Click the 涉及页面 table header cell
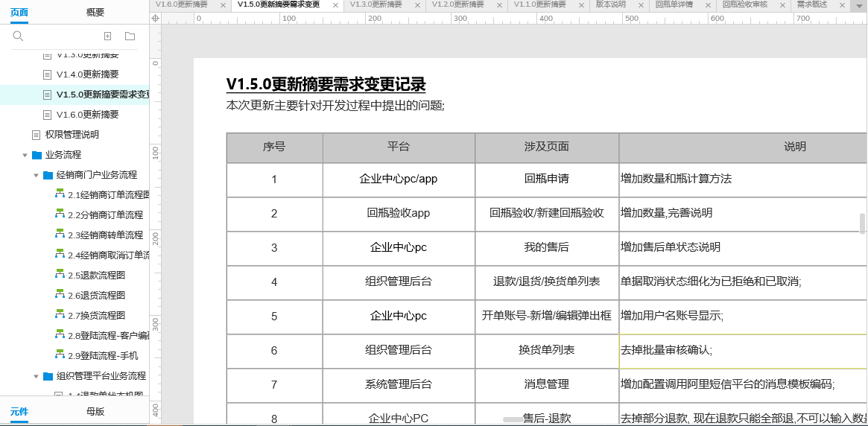Screen dimensions: 868x426 click(547, 147)
